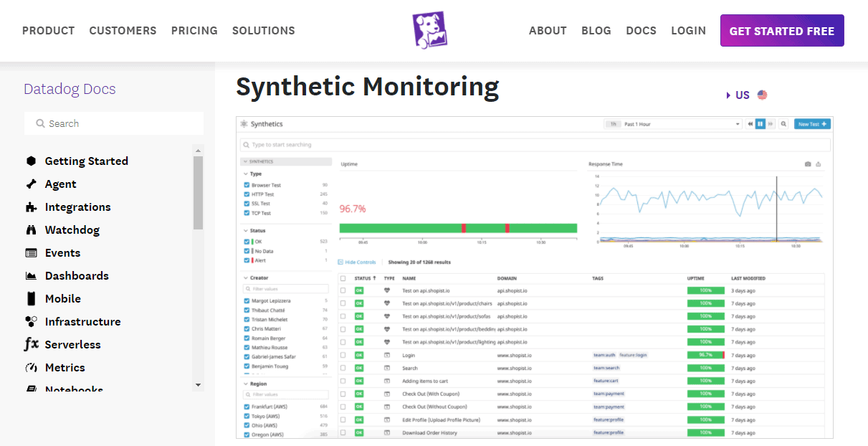
Task: Click the magnifier icon in docs search
Action: click(41, 123)
